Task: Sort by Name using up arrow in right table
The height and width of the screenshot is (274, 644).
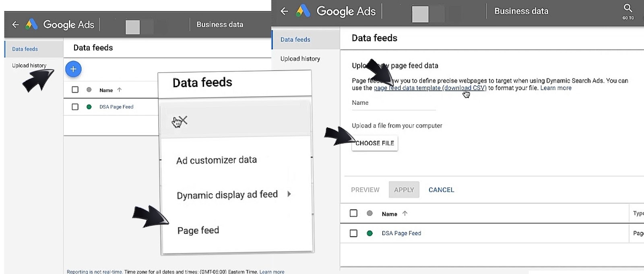Action: click(405, 214)
